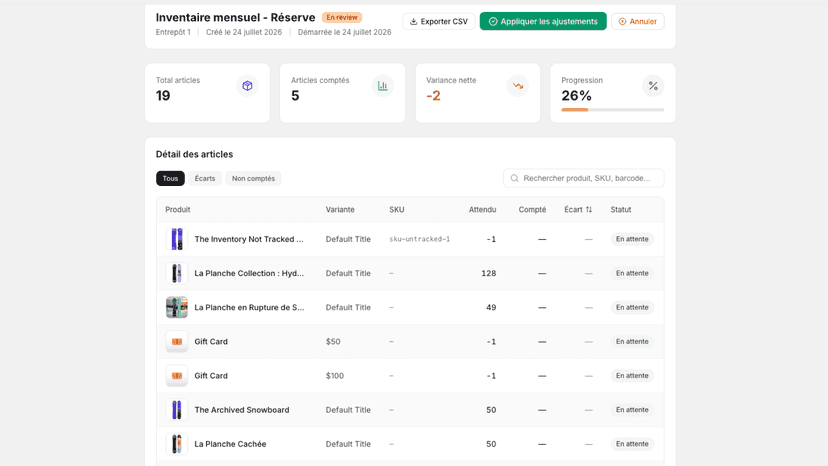
Task: Cancel the inventory with Annuler button
Action: pyautogui.click(x=637, y=22)
